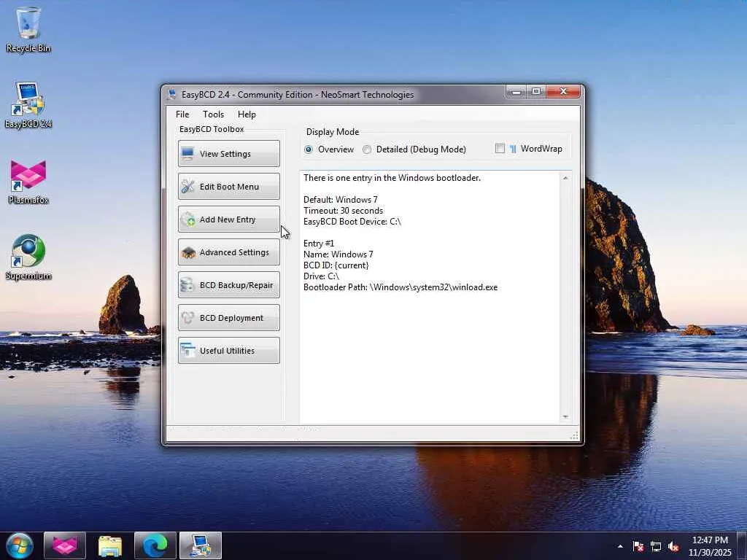Click the "BCD ID: {current}" line
The image size is (747, 560).
pos(336,265)
